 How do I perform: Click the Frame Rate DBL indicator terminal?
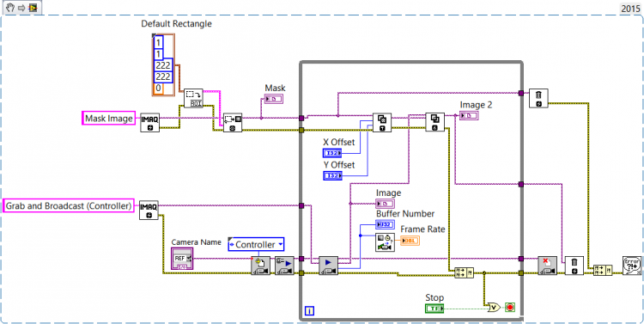(x=410, y=241)
